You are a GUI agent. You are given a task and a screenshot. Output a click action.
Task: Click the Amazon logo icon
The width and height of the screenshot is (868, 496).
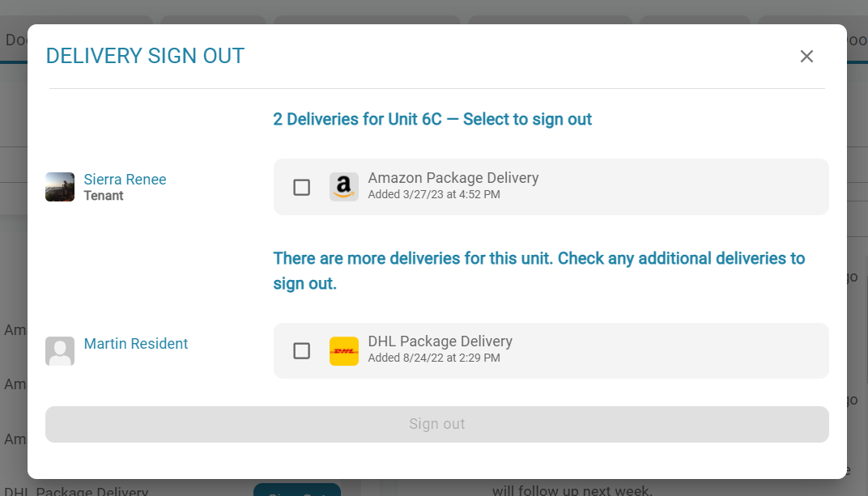(x=344, y=187)
